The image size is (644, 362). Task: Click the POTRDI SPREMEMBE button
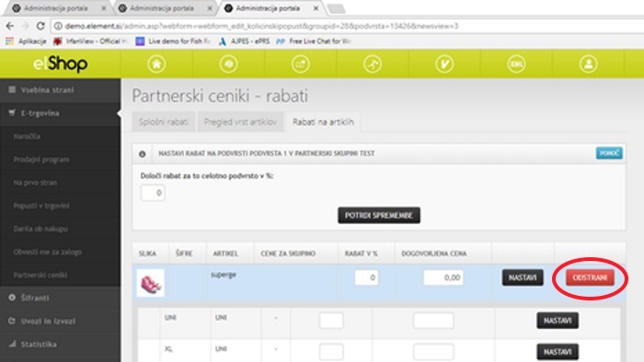[379, 215]
